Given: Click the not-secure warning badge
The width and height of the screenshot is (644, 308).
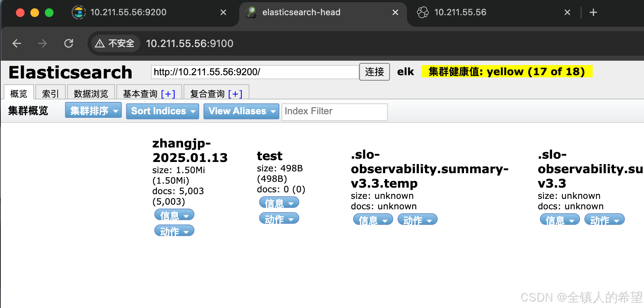Looking at the screenshot, I should pyautogui.click(x=115, y=43).
